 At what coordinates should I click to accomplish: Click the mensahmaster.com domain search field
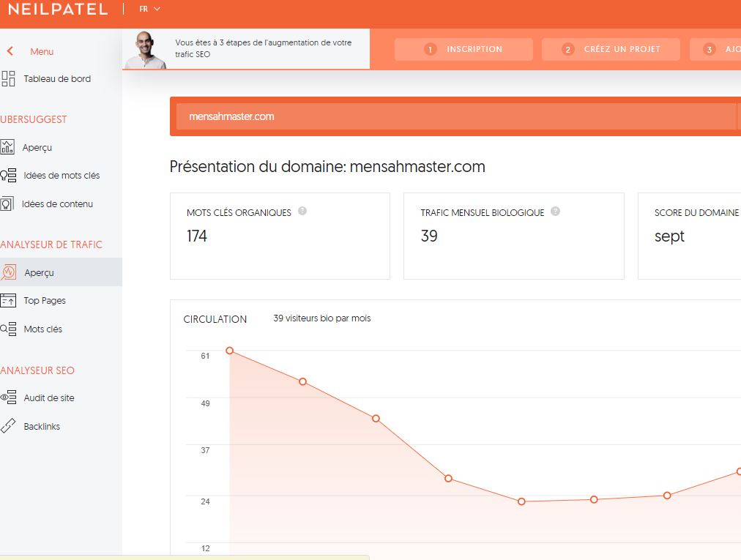[456, 116]
